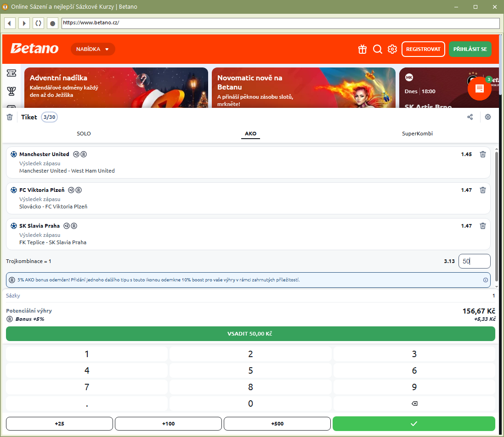Clear entire ticket with trash icon beside Tiket

point(10,117)
